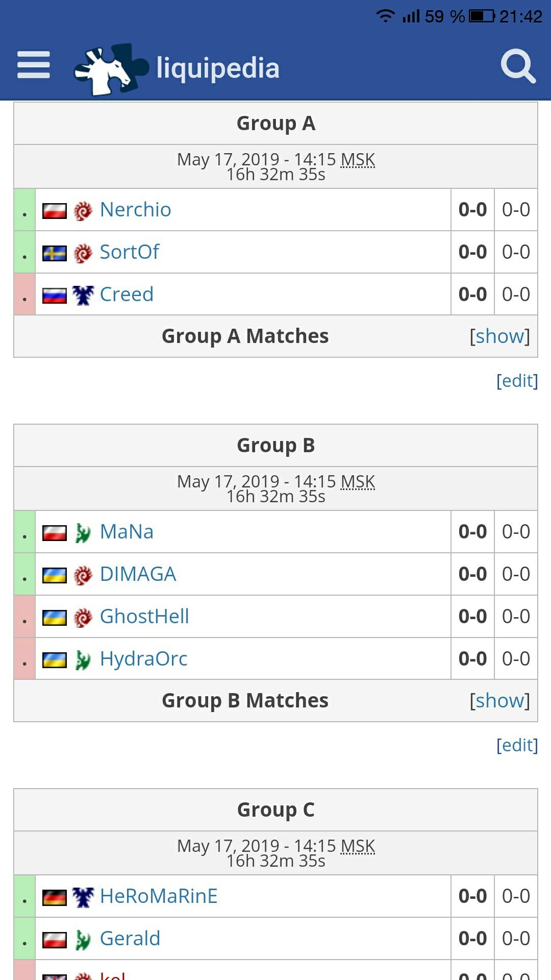Open the hamburger navigation menu
This screenshot has width=551, height=980.
34,65
